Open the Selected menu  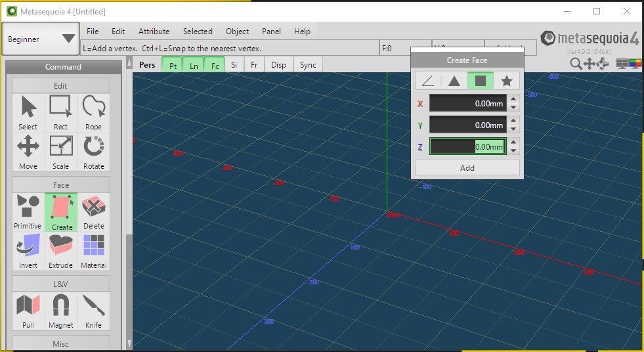tap(198, 32)
